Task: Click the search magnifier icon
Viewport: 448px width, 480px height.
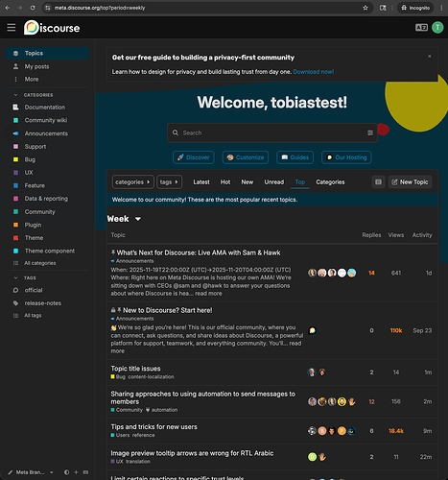Action: coord(176,132)
